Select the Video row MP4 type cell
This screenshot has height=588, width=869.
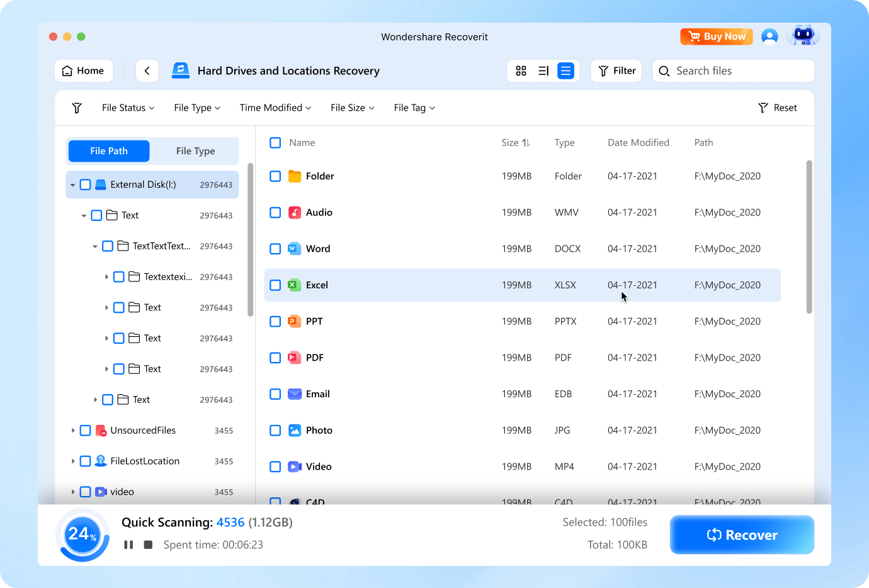(x=564, y=466)
